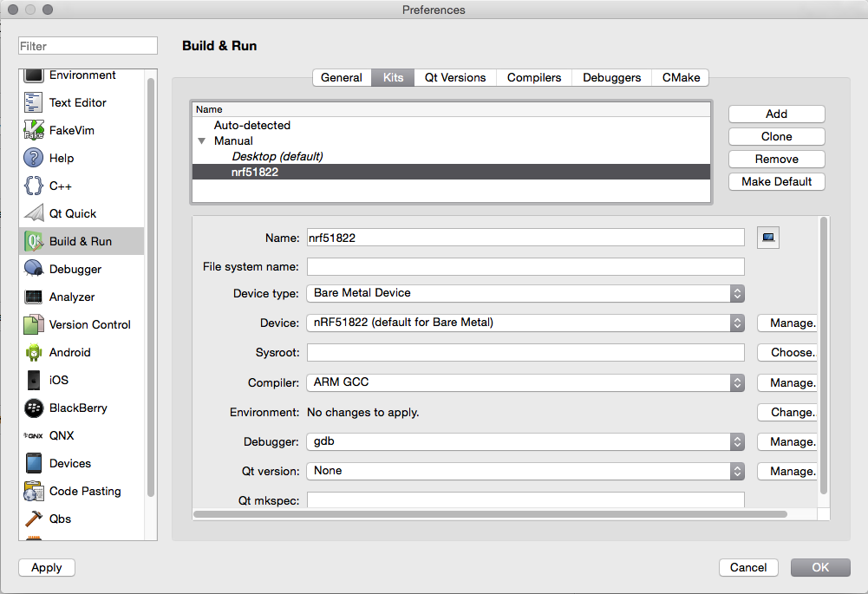This screenshot has height=594, width=868.
Task: Select the C++ braces icon
Action: click(x=33, y=186)
